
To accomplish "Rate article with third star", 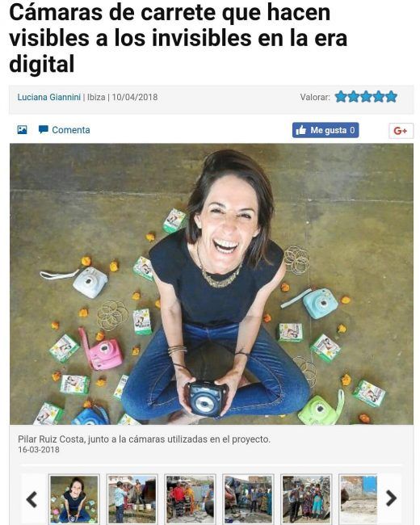I will pyautogui.click(x=366, y=97).
